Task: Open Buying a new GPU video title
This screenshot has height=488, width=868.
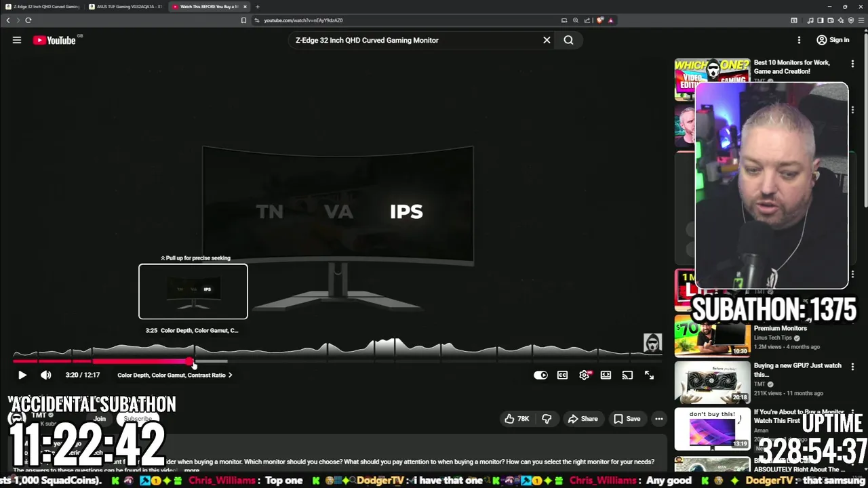Action: click(x=797, y=369)
